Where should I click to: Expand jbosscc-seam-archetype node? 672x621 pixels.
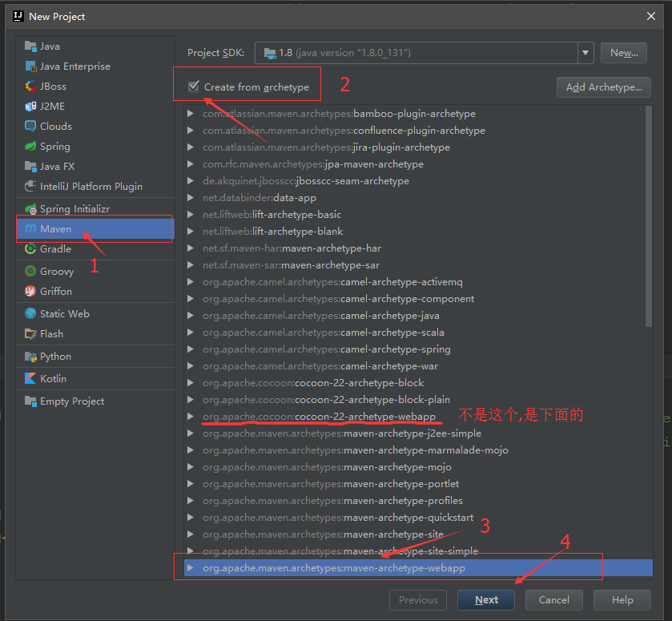(191, 181)
